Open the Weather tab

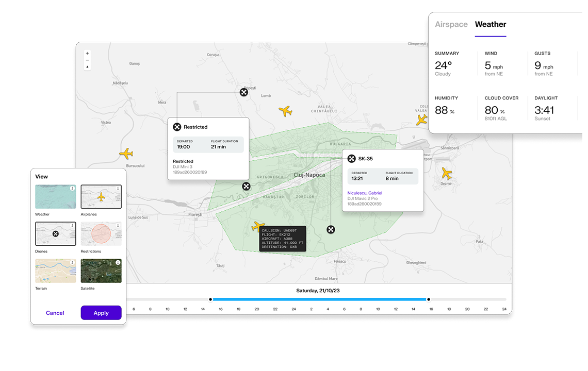coord(491,24)
